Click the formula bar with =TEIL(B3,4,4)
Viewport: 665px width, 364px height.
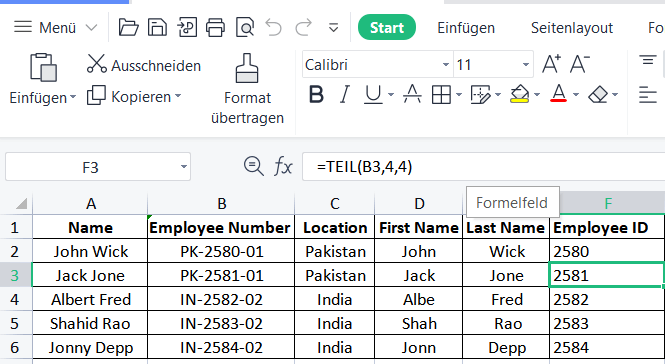coord(483,167)
